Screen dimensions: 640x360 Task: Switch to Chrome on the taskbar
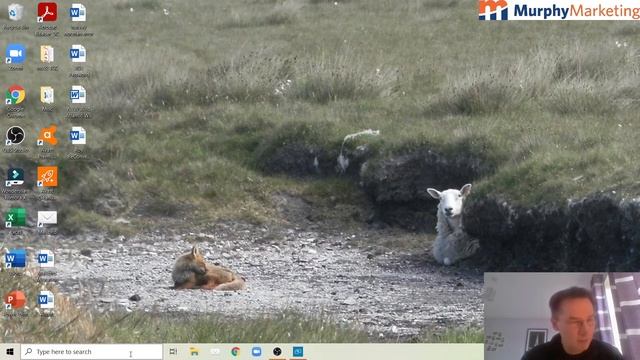coord(236,351)
